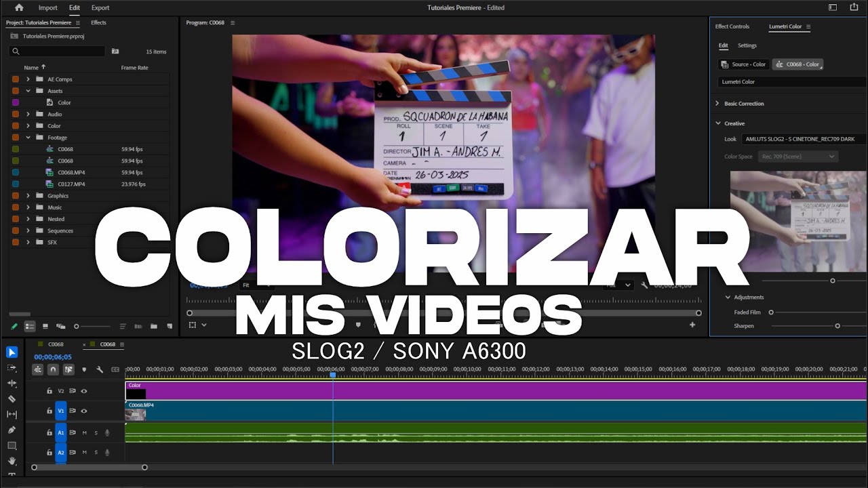
Task: Select the Ripple Edit tool
Action: coord(12,383)
